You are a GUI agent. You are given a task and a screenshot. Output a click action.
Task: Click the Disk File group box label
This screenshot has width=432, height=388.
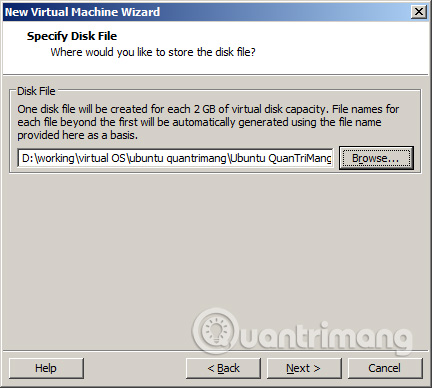coord(36,91)
